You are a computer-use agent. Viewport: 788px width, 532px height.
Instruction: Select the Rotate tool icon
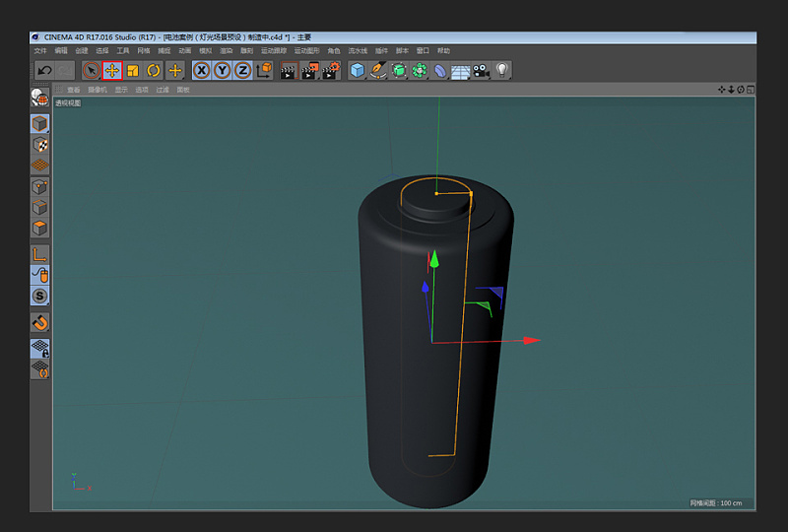154,70
